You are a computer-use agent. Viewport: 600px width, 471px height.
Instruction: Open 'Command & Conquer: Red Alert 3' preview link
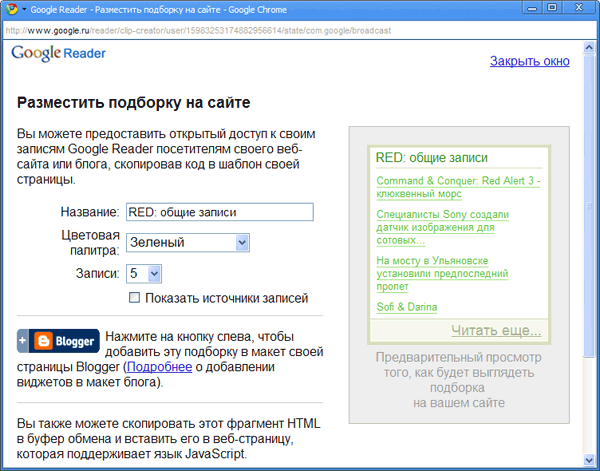pyautogui.click(x=458, y=187)
